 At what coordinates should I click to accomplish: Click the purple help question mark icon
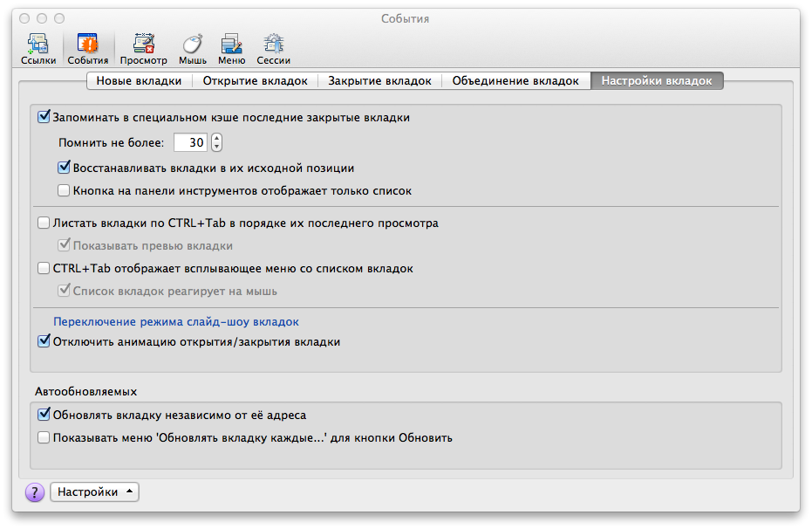coord(35,492)
